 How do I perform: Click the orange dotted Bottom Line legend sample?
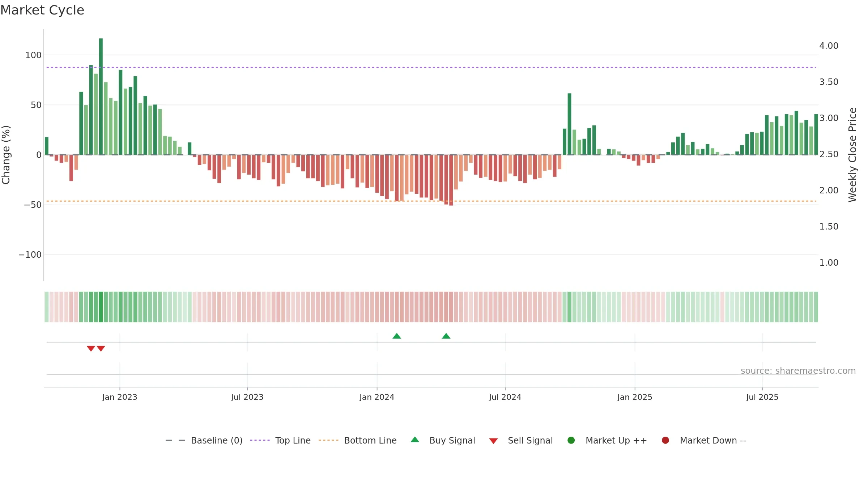click(328, 440)
